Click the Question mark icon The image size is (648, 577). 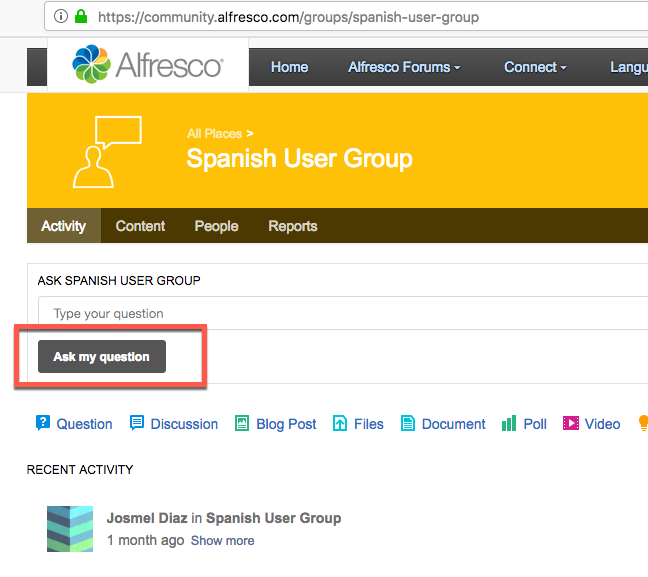(43, 423)
